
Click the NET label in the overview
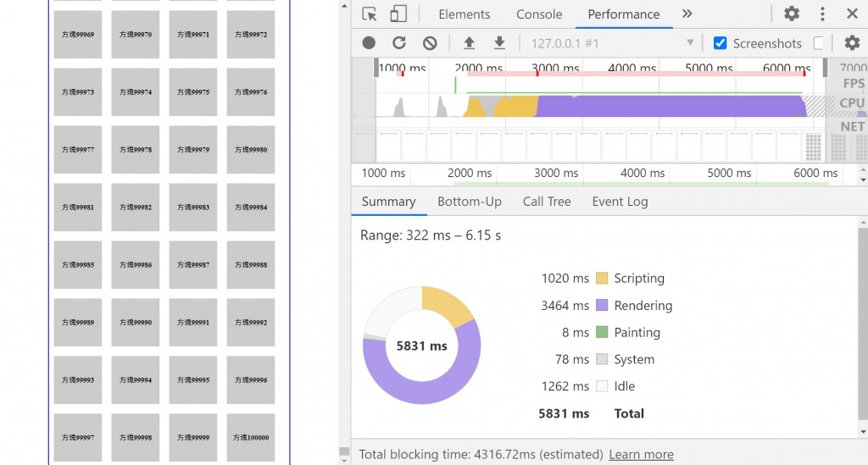(x=853, y=126)
